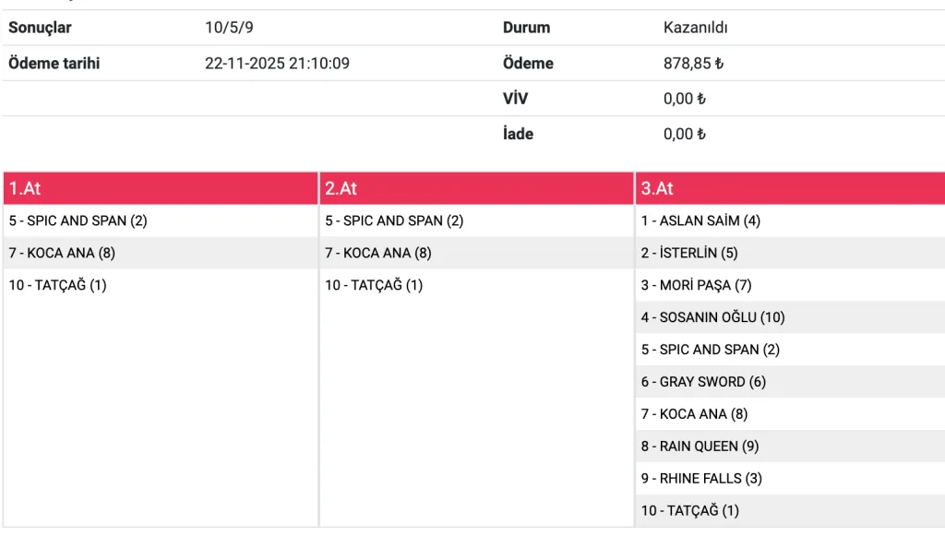Click the RAIN QUEEN entry
The width and height of the screenshot is (945, 560).
(700, 447)
